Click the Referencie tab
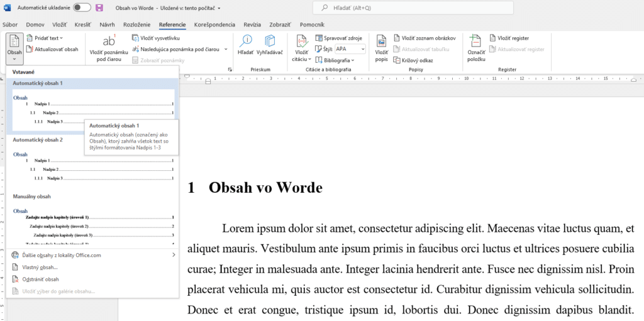The height and width of the screenshot is (321, 644). click(172, 24)
